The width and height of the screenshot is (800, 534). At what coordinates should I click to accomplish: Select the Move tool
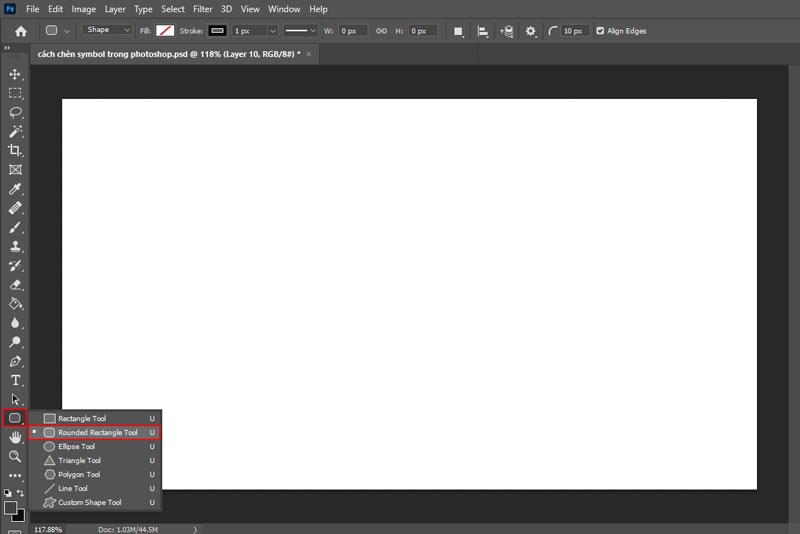15,74
